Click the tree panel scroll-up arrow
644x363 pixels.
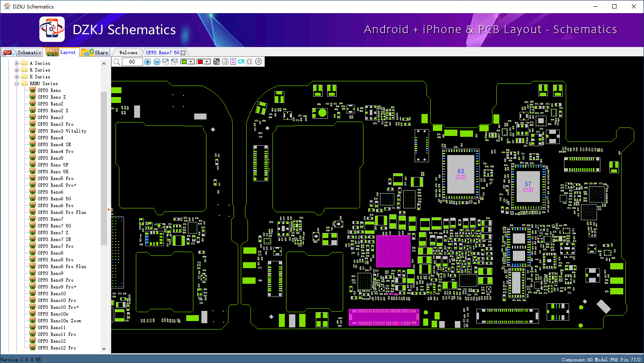pyautogui.click(x=104, y=64)
